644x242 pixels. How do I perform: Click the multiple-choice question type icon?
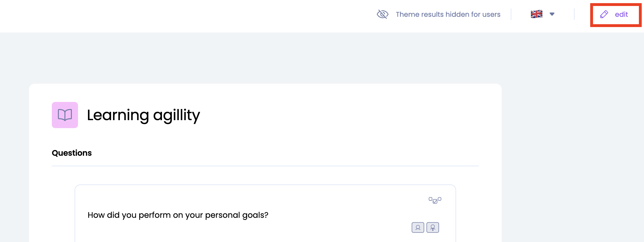point(435,200)
